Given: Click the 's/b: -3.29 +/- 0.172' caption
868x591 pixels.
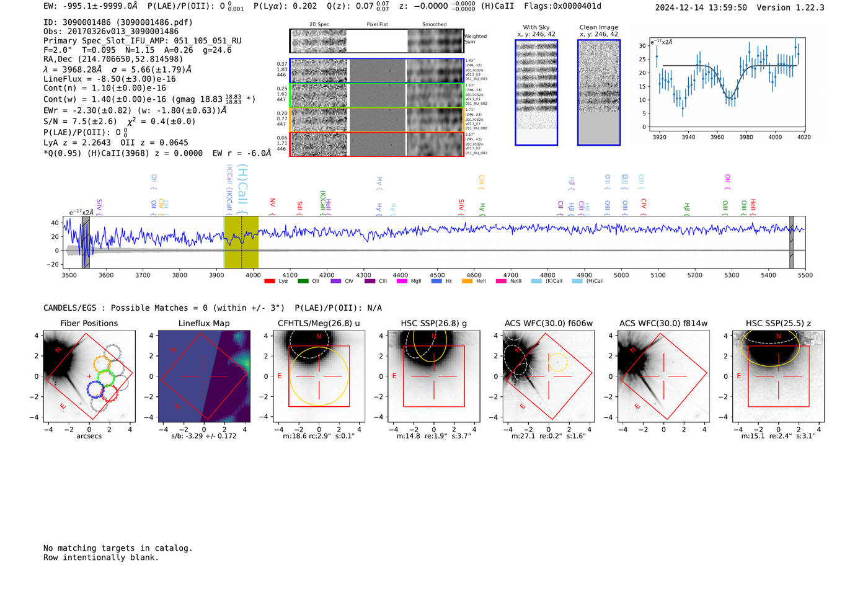Looking at the screenshot, I should pos(204,436).
